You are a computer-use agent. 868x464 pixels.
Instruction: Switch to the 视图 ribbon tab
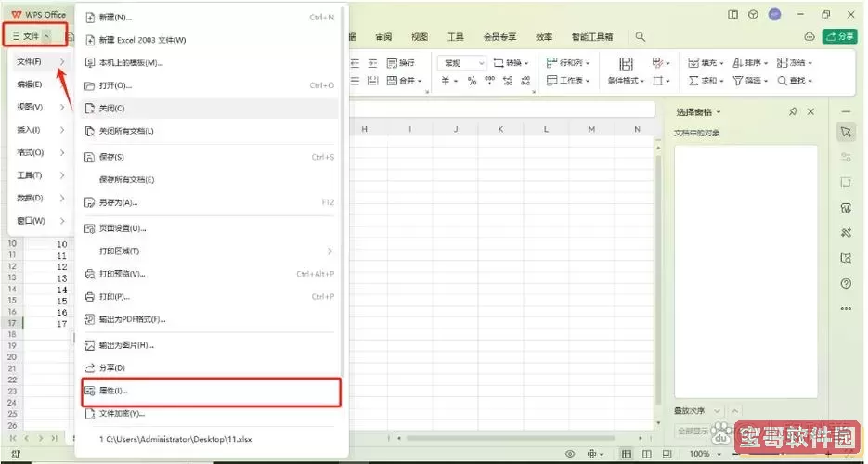click(420, 37)
